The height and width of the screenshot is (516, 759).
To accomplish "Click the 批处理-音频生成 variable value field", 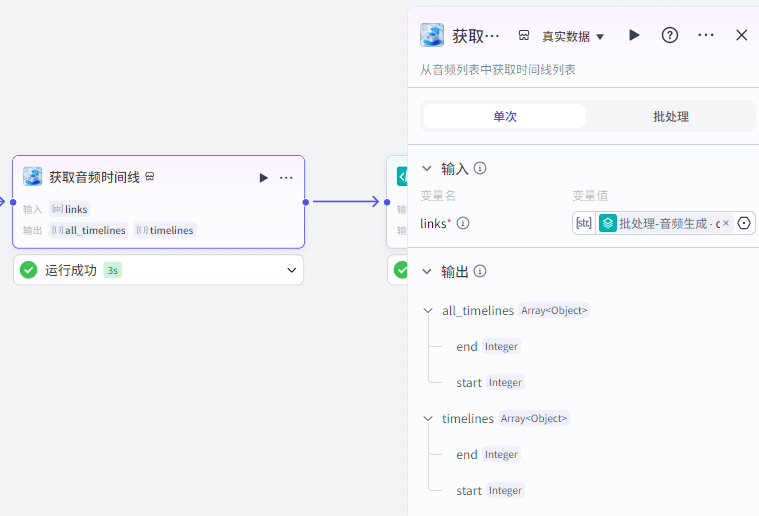I will (663, 223).
